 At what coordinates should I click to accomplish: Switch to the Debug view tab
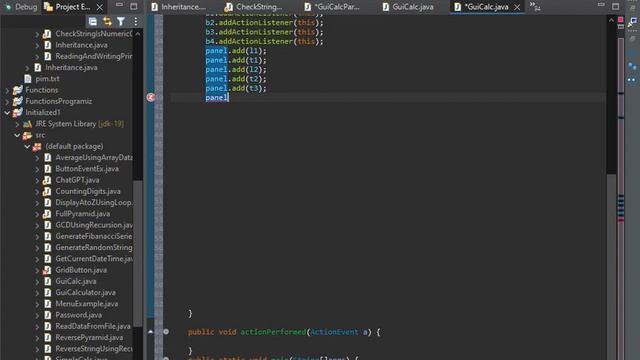pyautogui.click(x=21, y=7)
